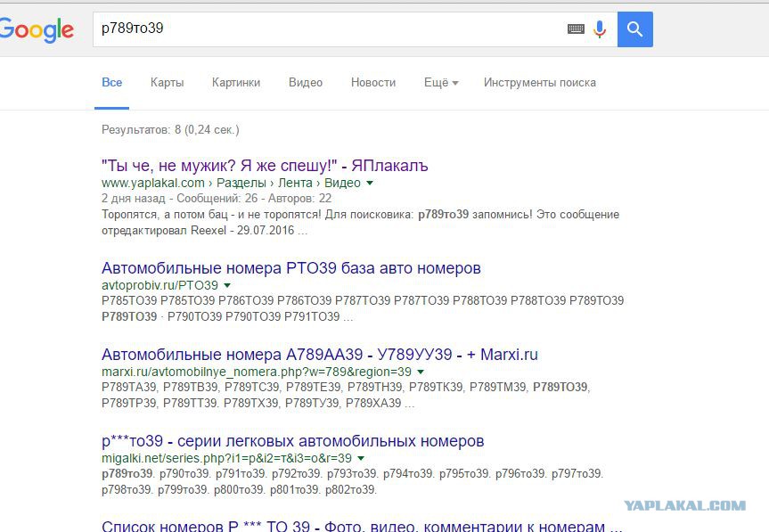Click the avtoprobiv.ru/PTO39 URL text
Screen dimensions: 769x532
(160, 285)
